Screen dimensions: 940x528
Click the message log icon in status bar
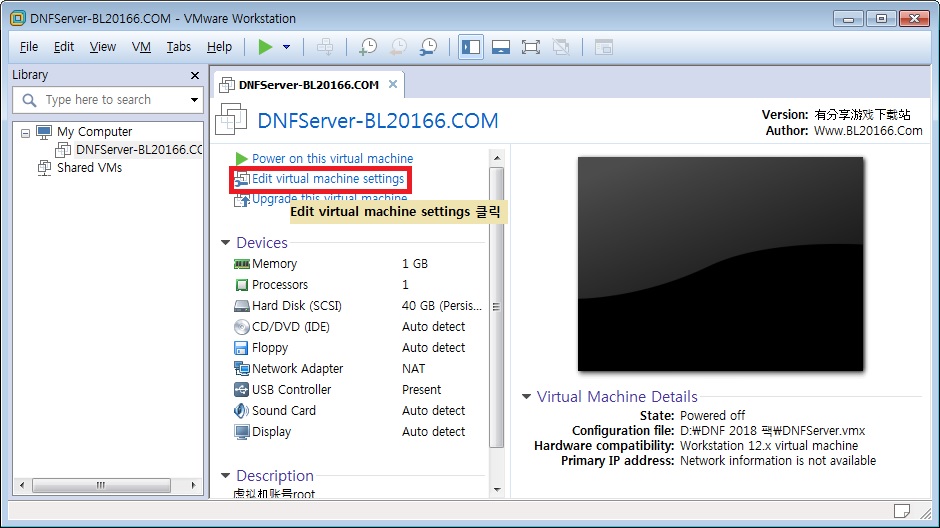pyautogui.click(x=902, y=511)
